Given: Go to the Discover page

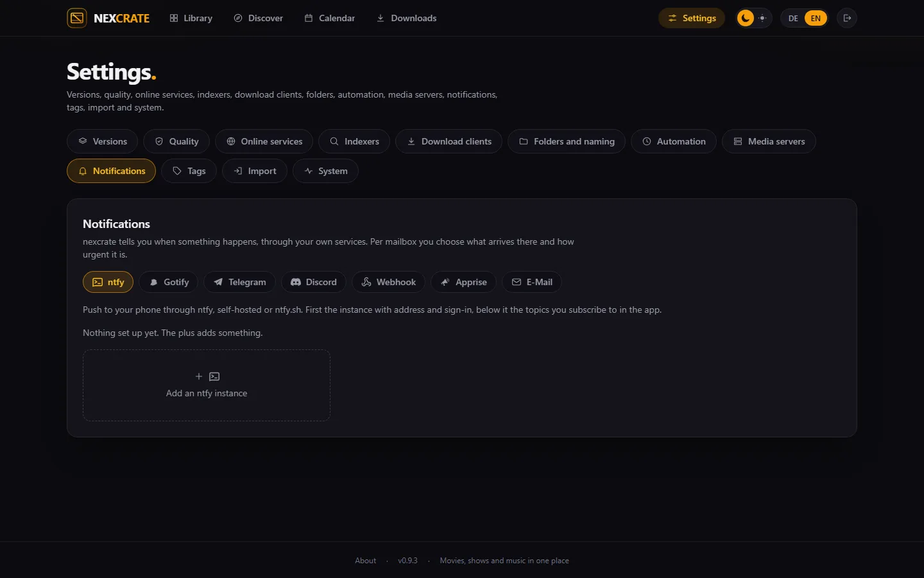Looking at the screenshot, I should 258,18.
